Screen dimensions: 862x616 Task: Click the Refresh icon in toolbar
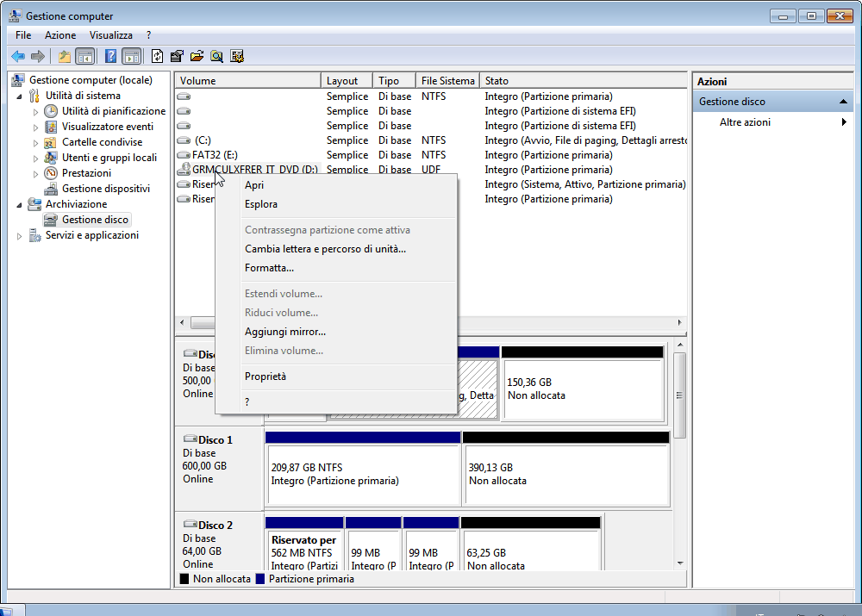(x=157, y=57)
